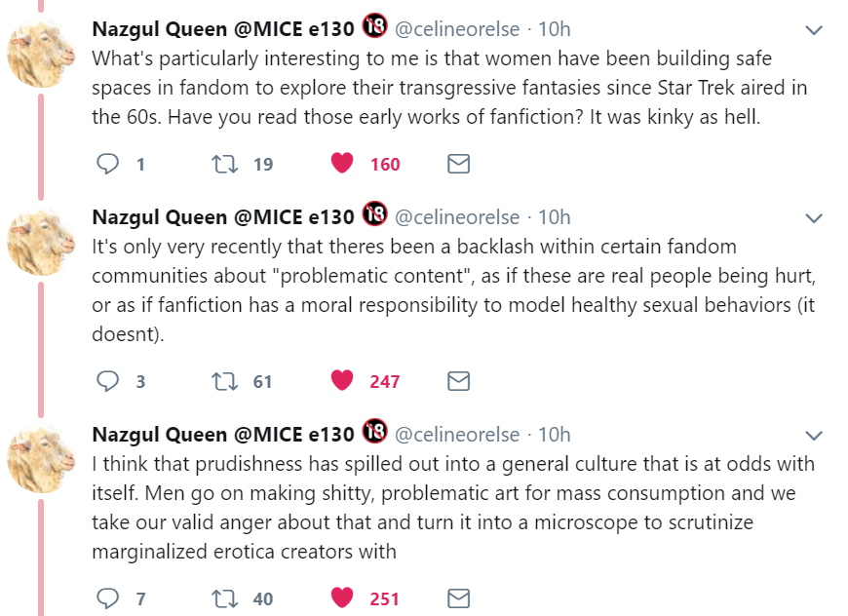Open the 10h timestamp on third tweet
Viewport: 848px width, 616px height.
[x=555, y=434]
